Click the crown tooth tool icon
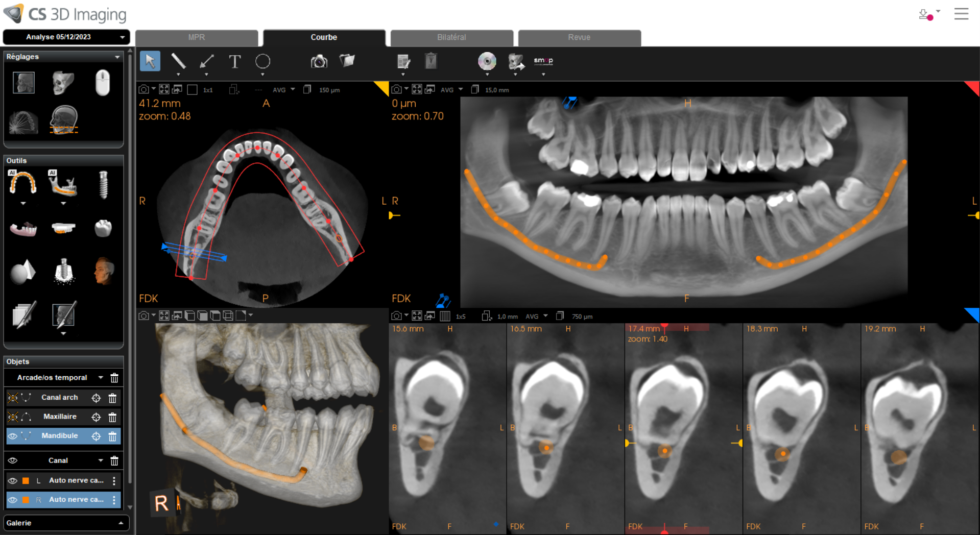Viewport: 980px width, 535px height. [x=103, y=228]
